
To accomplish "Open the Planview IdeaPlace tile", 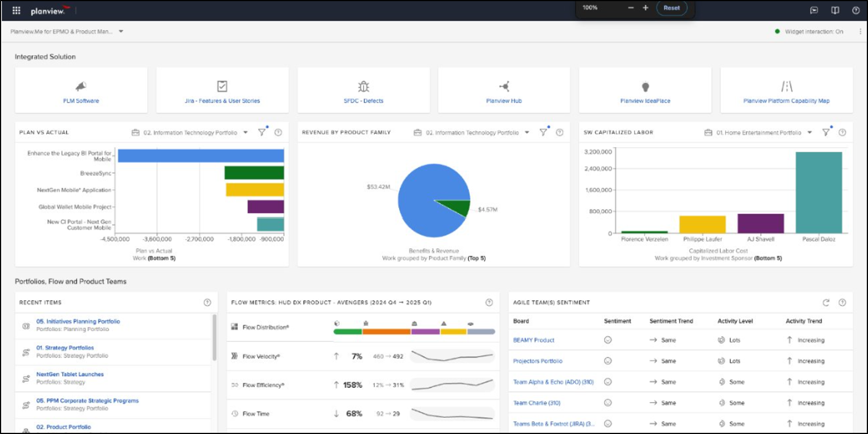I will click(x=645, y=90).
